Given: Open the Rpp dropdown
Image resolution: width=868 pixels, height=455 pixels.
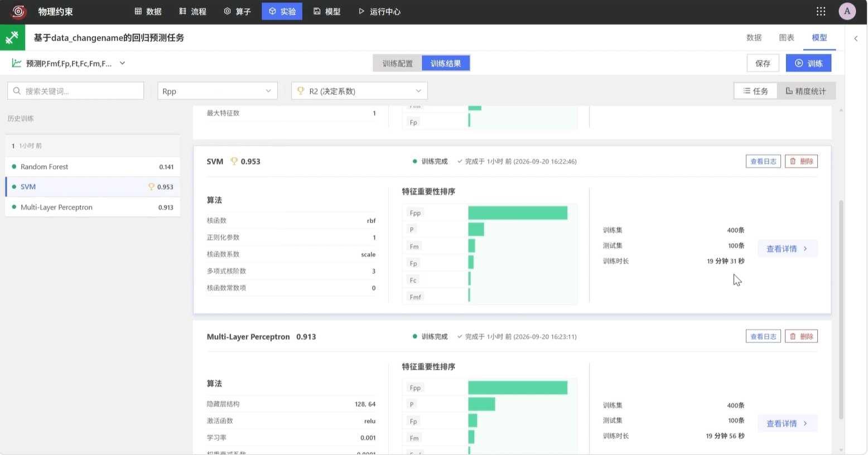Looking at the screenshot, I should (218, 91).
